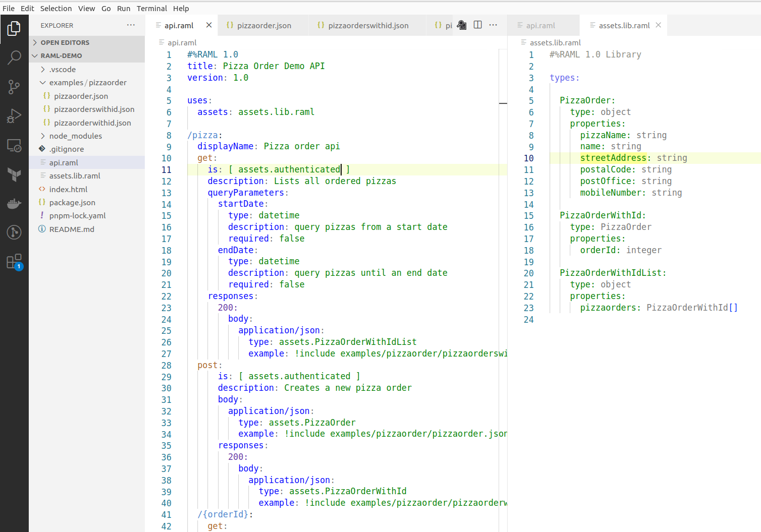Screen dimensions: 761x532
Task: Open pizzaorderwithid.json in the explorer tree
Action: click(87, 123)
